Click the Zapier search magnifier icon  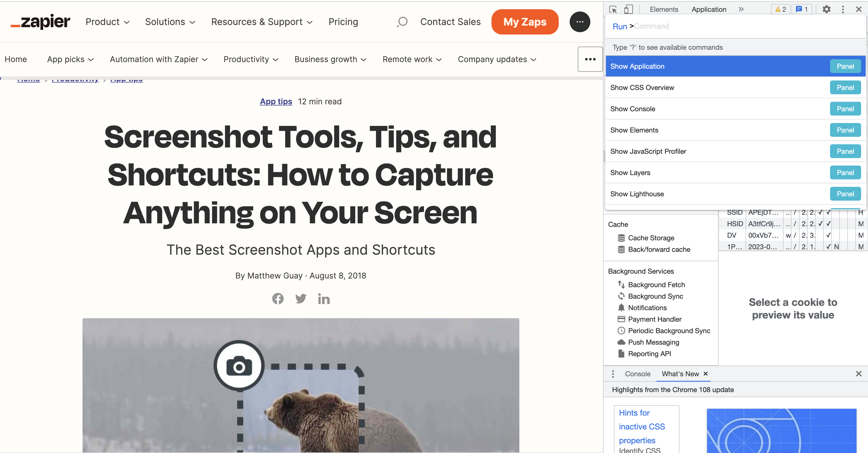point(402,22)
